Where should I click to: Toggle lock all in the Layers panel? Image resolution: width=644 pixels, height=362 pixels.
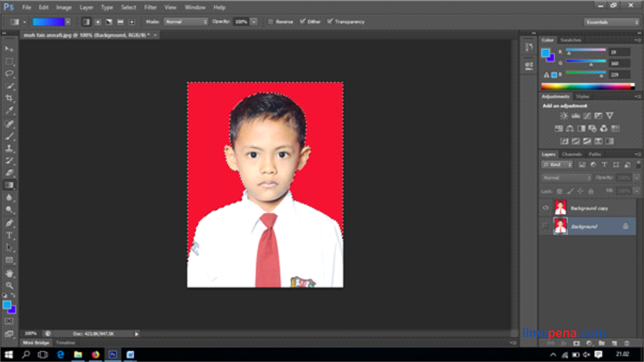591,191
